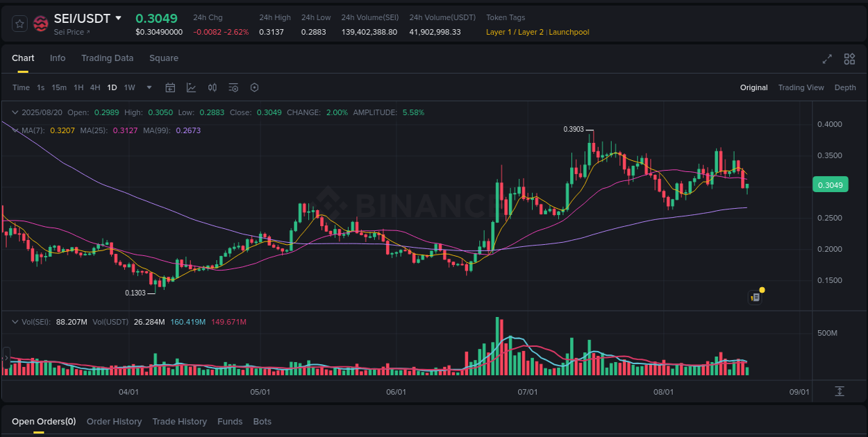Open the SEI/USDT pair selector dropdown
Screen dimensions: 868x437
(117, 19)
